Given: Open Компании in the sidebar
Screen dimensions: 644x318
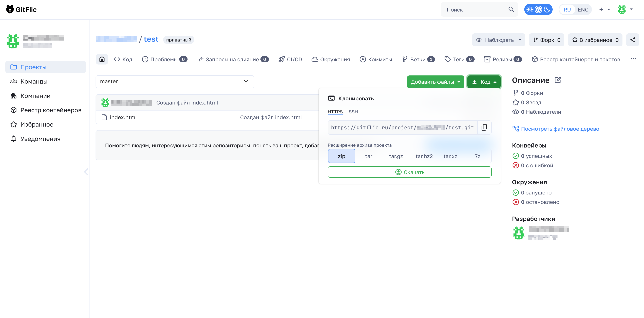Looking at the screenshot, I should [x=46, y=96].
